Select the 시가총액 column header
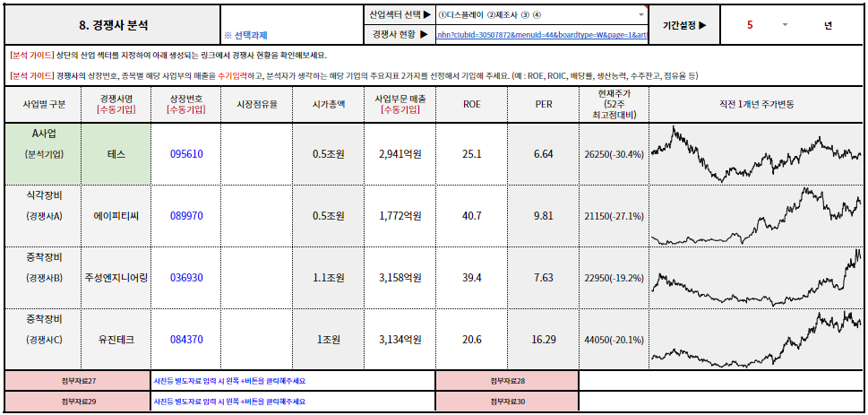Viewport: 868px width, 415px height. tap(328, 104)
